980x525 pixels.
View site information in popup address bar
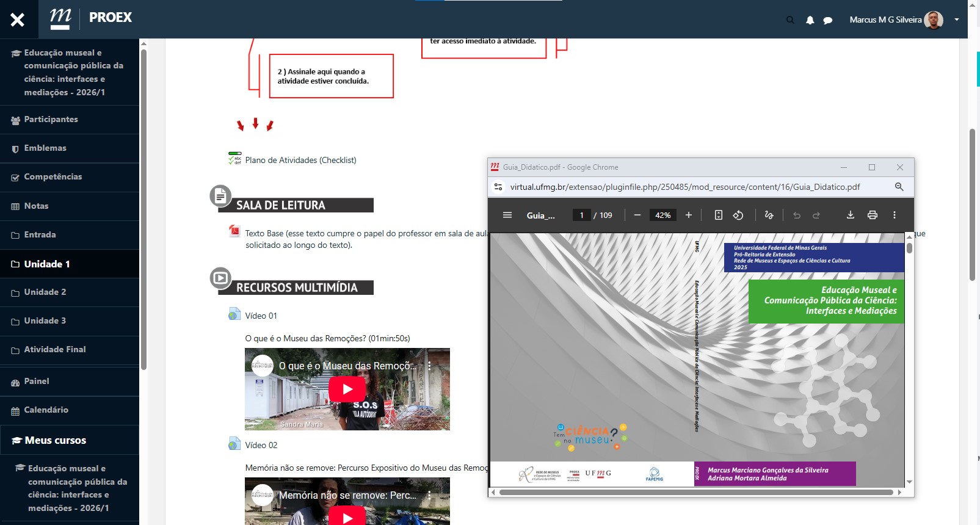point(498,187)
